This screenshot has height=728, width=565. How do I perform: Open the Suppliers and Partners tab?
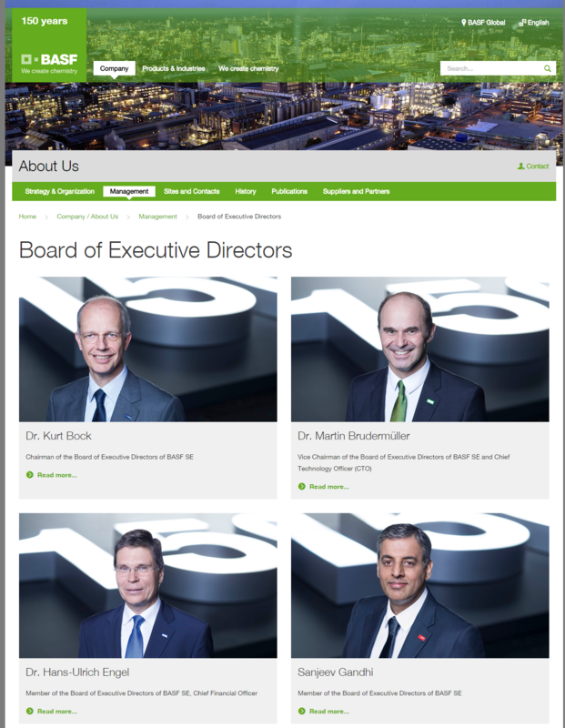[356, 191]
